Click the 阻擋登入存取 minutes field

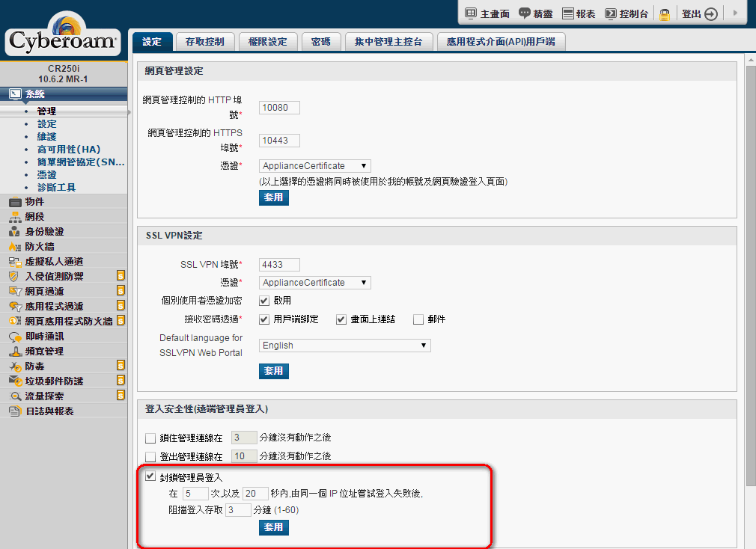tap(238, 510)
